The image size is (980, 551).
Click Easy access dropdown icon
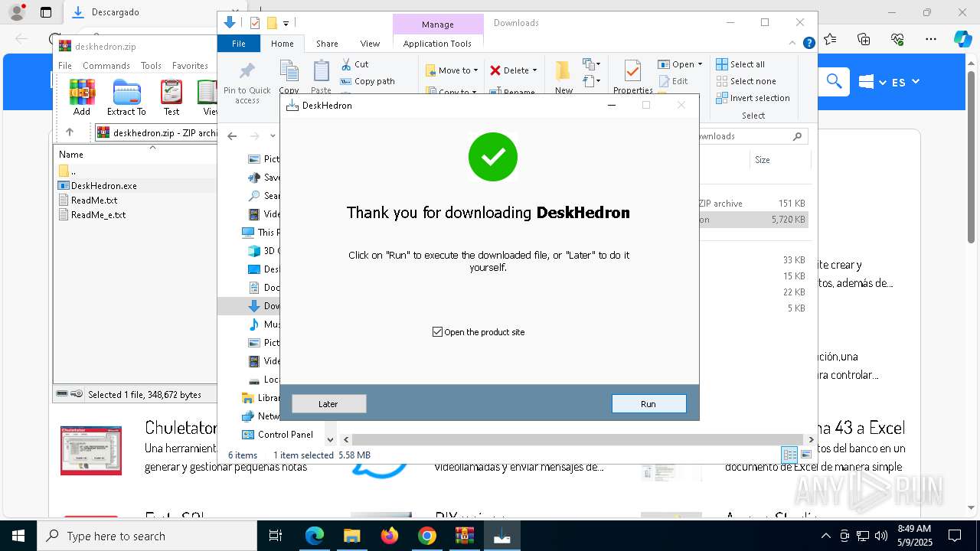point(591,81)
